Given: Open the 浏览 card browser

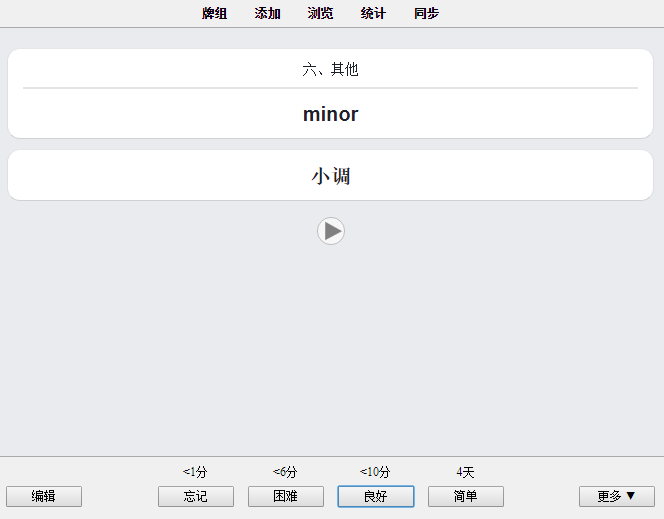Looking at the screenshot, I should tap(320, 14).
